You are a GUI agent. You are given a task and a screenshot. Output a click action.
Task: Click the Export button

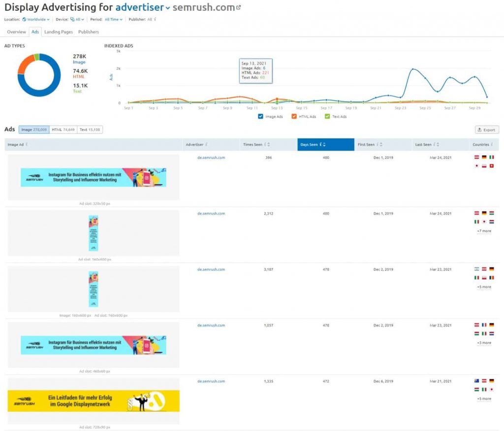[487, 130]
